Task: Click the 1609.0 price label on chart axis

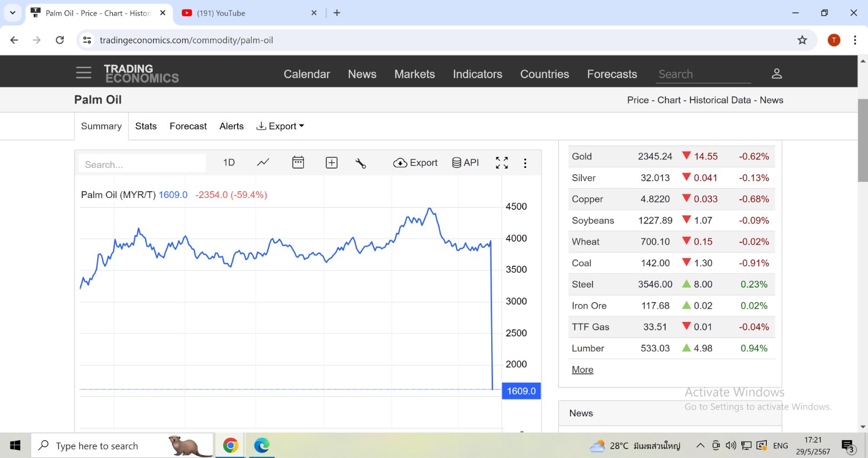Action: click(521, 391)
